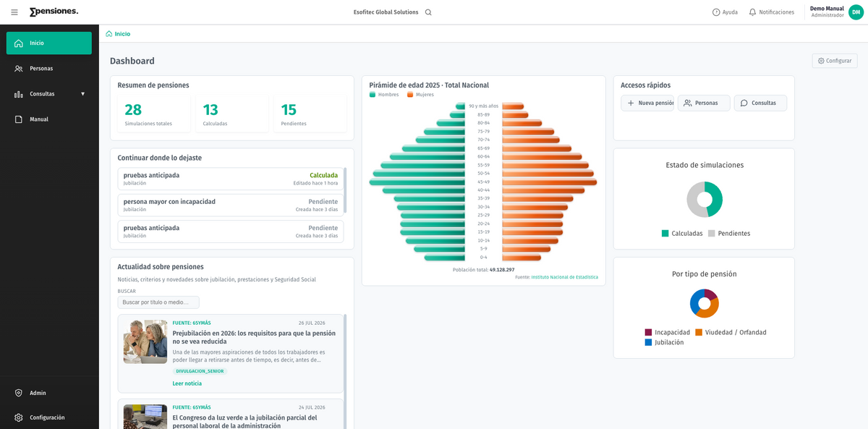This screenshot has height=429, width=868.
Task: Open the Prejubilación en 2026 article thumbnail
Action: tap(145, 341)
